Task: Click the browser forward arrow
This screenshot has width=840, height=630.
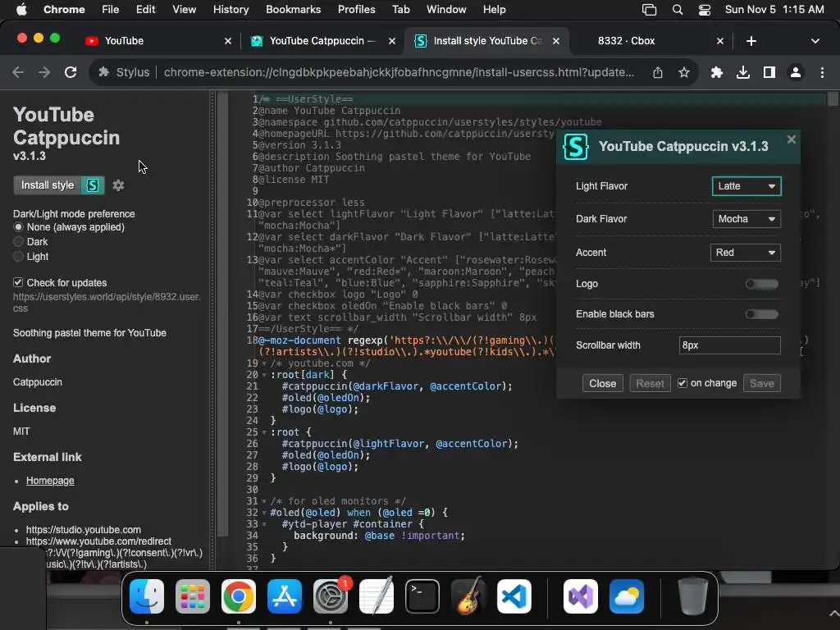Action: (x=44, y=72)
